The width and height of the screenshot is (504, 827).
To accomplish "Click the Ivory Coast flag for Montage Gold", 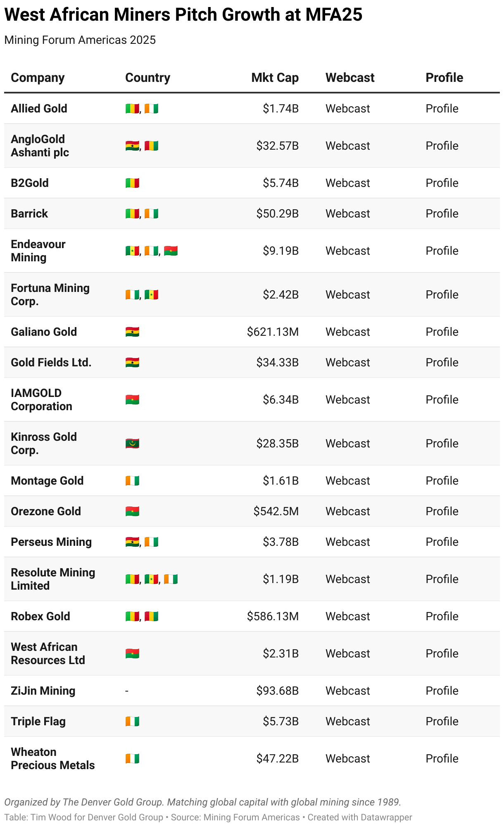I will (x=132, y=481).
